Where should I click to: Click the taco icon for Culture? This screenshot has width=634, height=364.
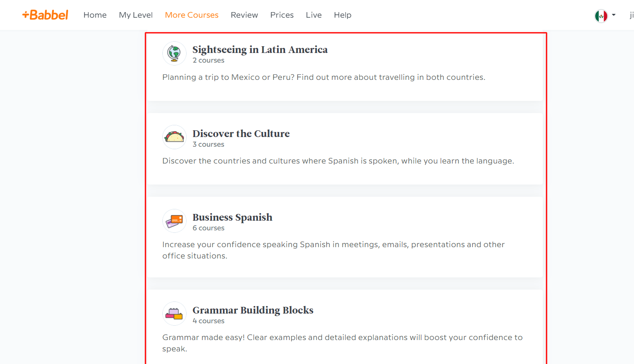coord(174,137)
